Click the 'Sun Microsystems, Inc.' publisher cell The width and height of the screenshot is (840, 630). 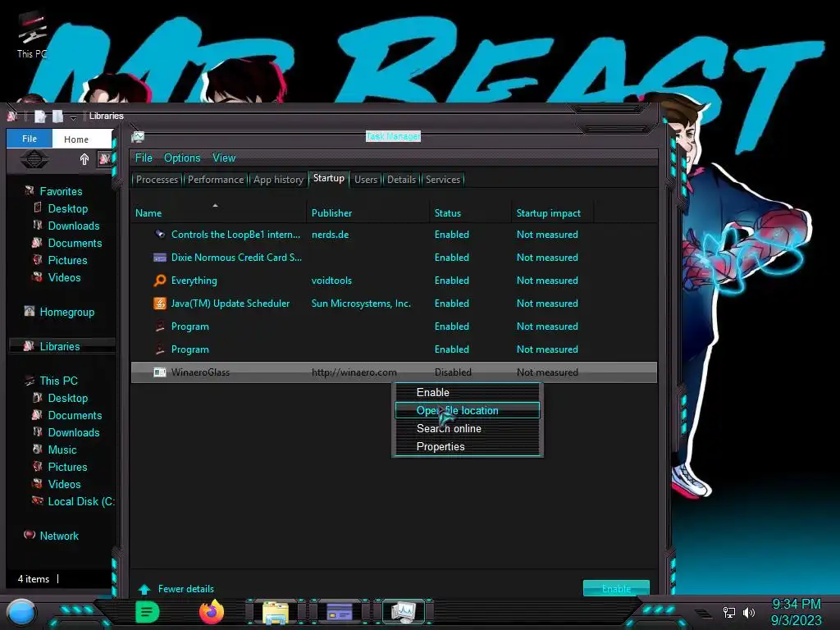tap(361, 304)
